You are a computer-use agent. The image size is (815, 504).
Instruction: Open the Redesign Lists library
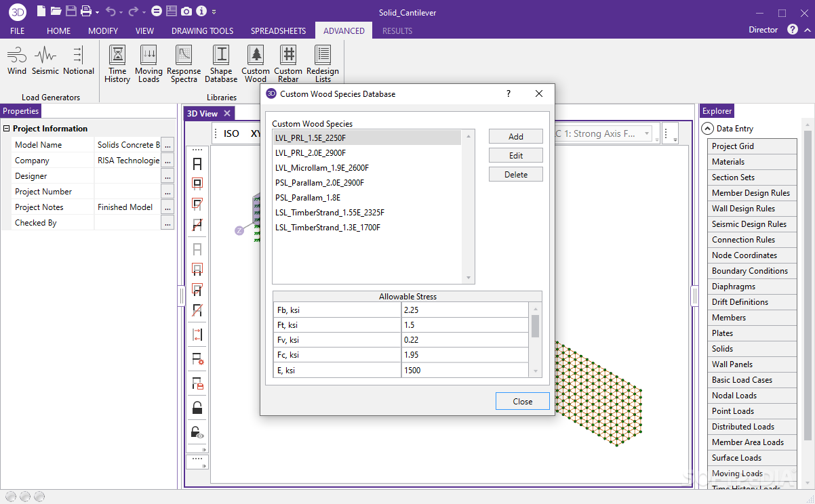(x=323, y=64)
